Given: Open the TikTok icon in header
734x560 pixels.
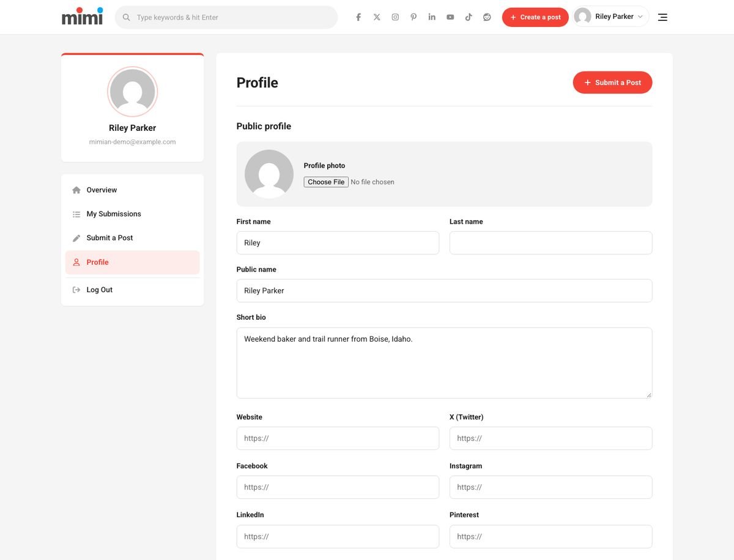Looking at the screenshot, I should click(469, 17).
